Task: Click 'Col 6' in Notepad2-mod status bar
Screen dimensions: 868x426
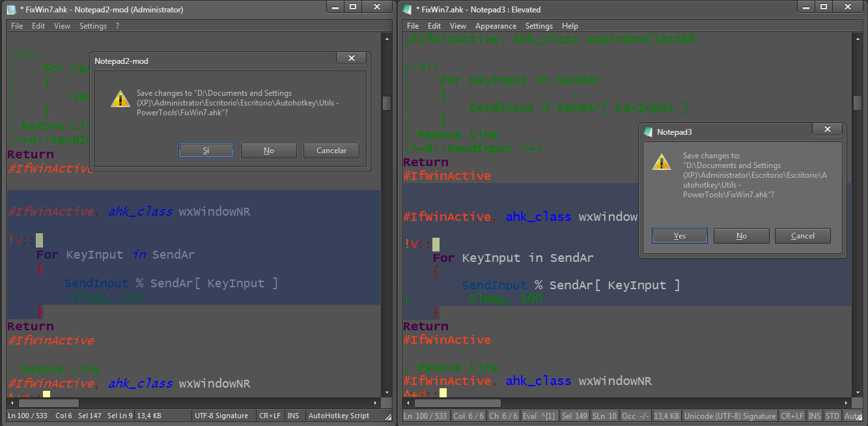Action: [64, 416]
